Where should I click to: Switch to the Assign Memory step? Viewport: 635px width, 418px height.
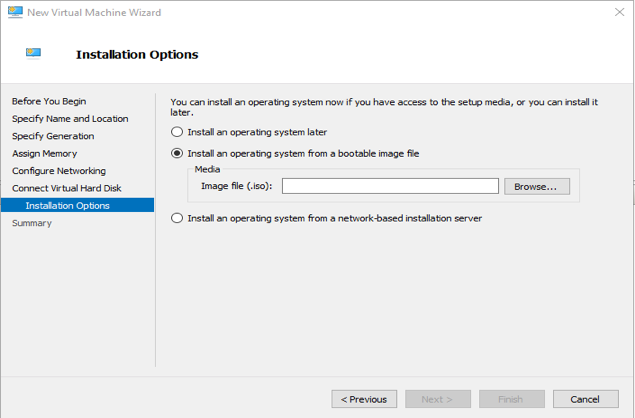coord(44,154)
